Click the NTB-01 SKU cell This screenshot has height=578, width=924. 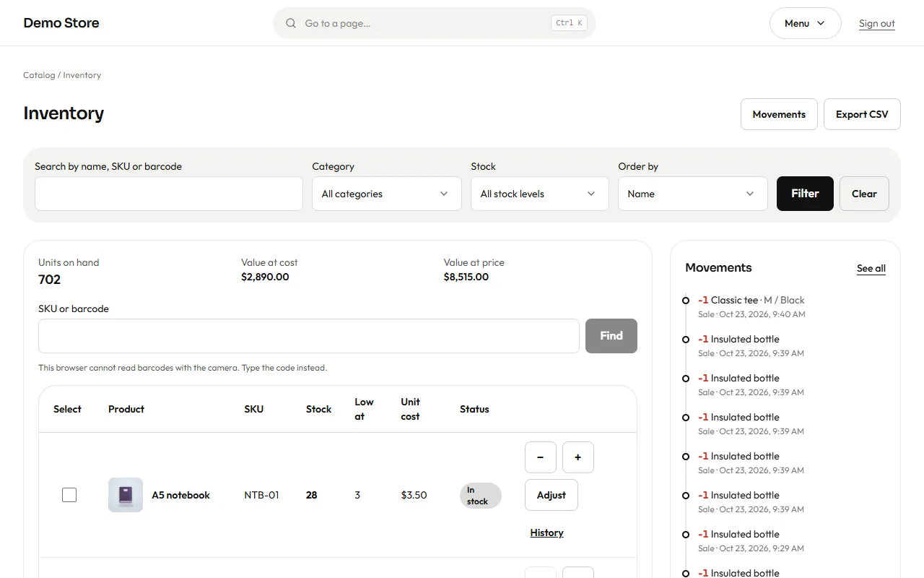[x=261, y=495]
